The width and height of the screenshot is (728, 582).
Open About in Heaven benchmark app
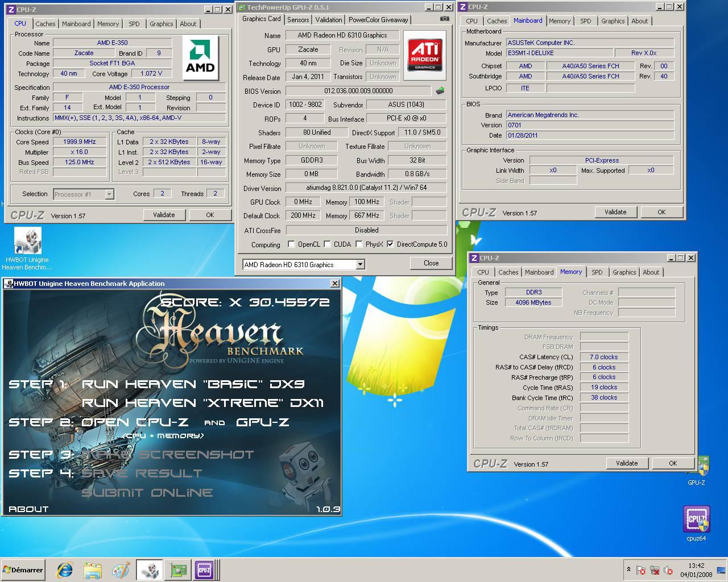(x=28, y=509)
